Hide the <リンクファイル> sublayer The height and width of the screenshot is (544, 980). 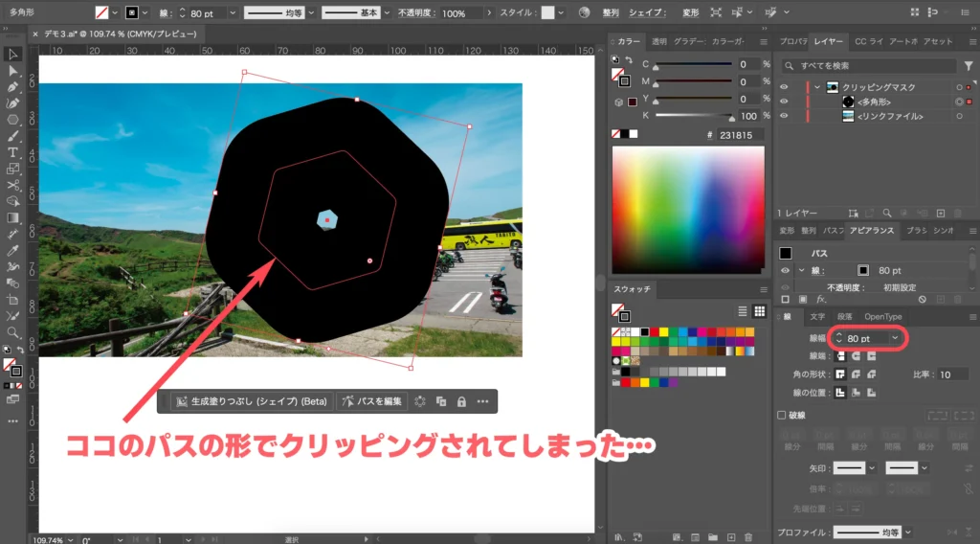click(784, 116)
